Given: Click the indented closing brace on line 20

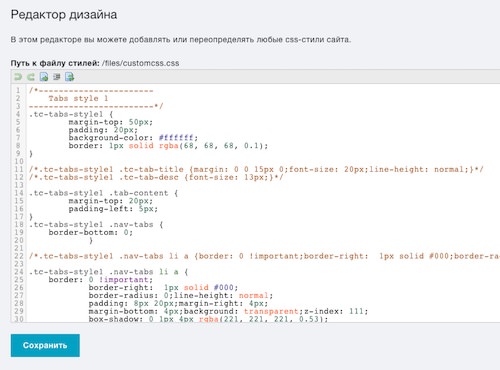Looking at the screenshot, I should [x=91, y=240].
